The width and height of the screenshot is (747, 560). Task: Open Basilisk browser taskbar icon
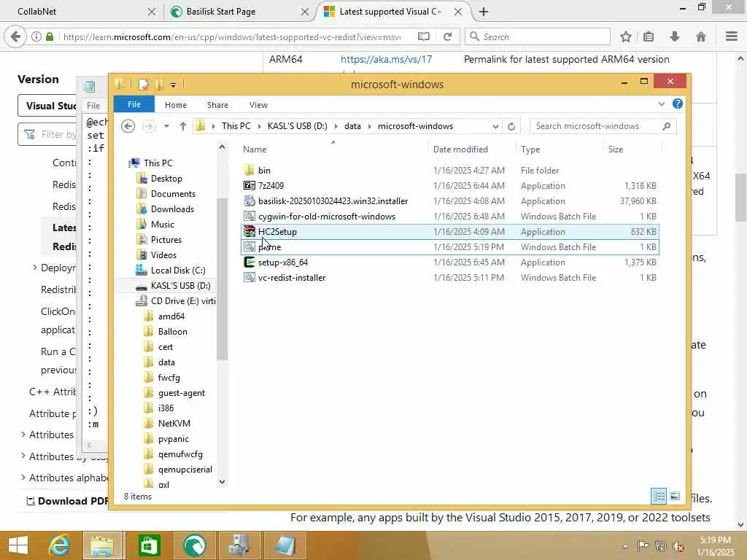pyautogui.click(x=194, y=545)
